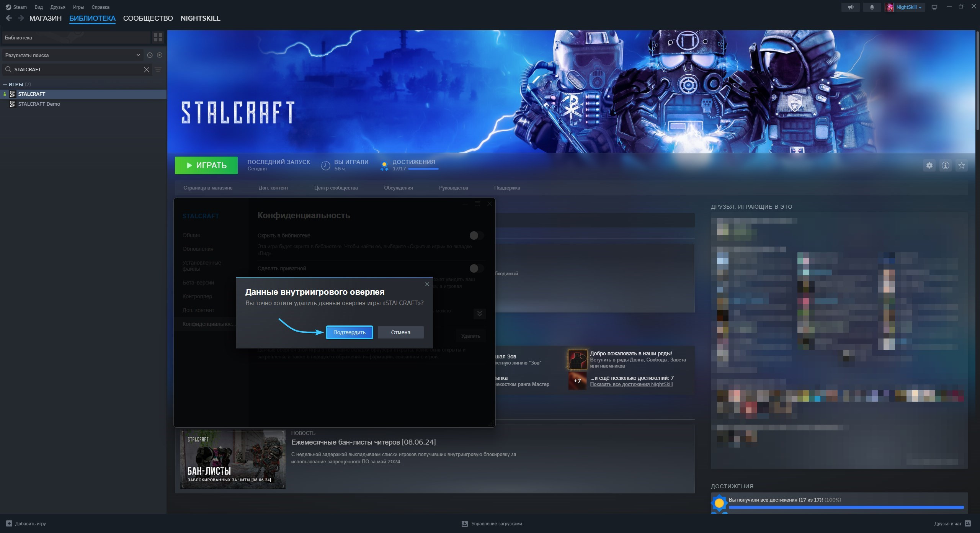Open announcements megaphone icon
The height and width of the screenshot is (533, 980).
(850, 7)
